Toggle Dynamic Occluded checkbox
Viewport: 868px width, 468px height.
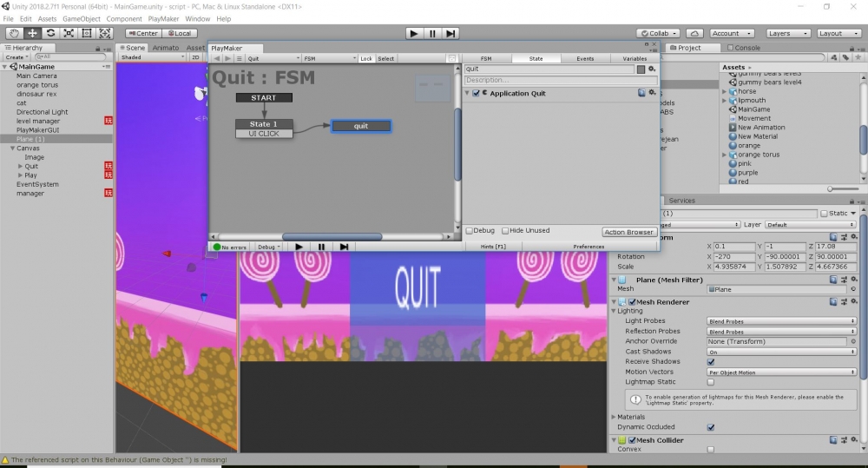711,427
